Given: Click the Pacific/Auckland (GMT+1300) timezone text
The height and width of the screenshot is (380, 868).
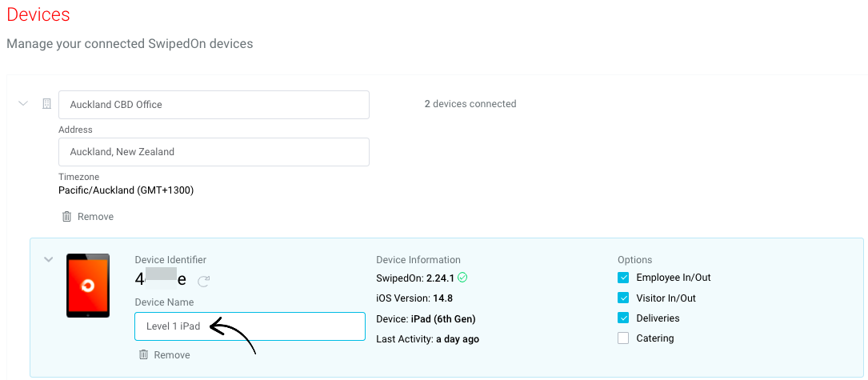Looking at the screenshot, I should click(x=126, y=190).
